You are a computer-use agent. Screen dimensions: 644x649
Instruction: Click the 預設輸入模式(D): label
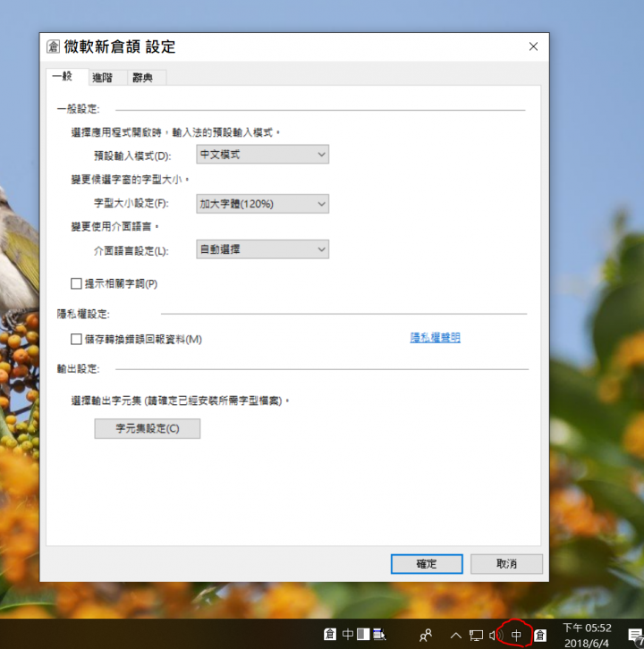[132, 156]
